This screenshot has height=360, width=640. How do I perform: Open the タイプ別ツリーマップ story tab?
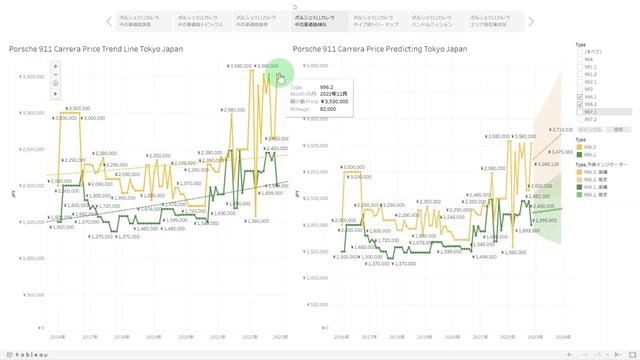tap(378, 21)
